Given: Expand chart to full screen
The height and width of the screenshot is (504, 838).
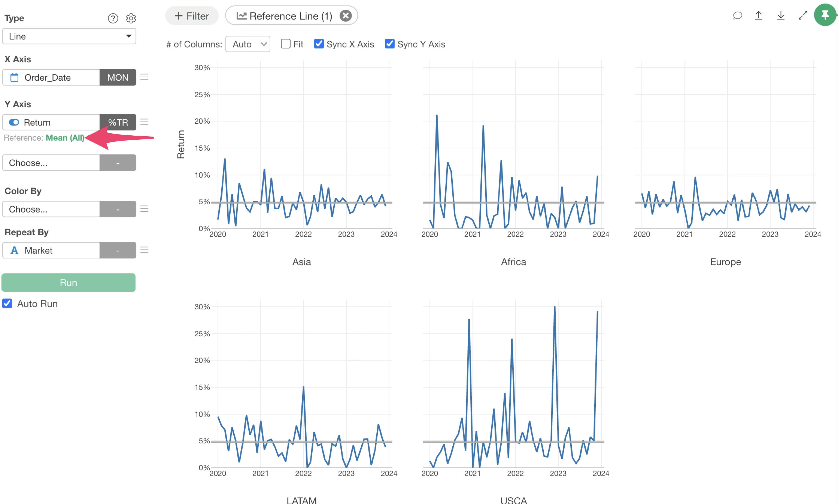Looking at the screenshot, I should (803, 16).
